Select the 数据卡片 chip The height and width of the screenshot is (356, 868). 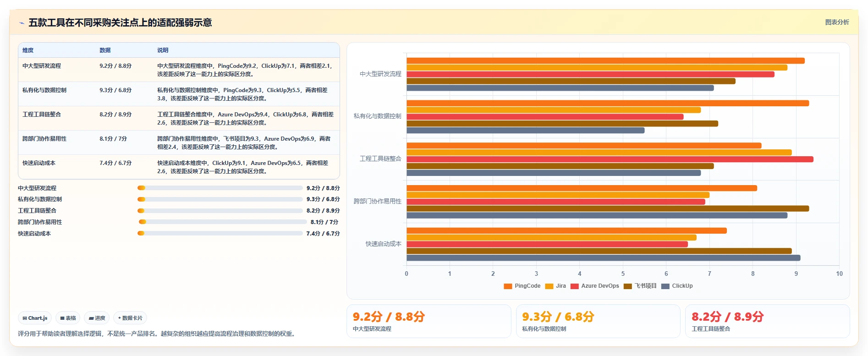(x=130, y=318)
